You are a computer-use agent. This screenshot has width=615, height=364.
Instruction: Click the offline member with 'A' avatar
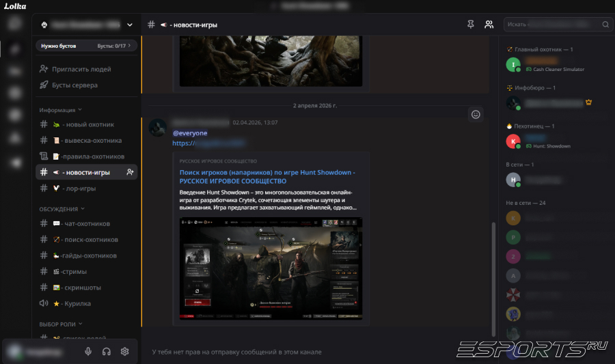coord(513,276)
